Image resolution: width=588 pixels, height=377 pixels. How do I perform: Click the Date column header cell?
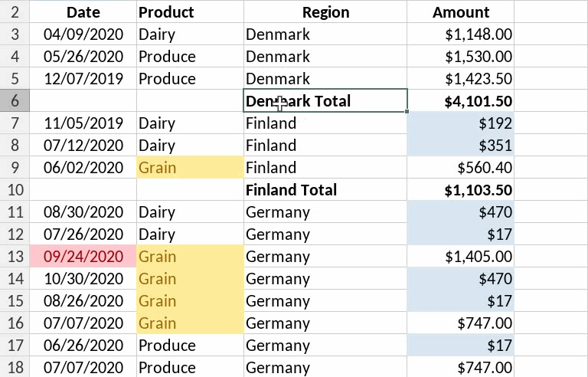tap(83, 12)
